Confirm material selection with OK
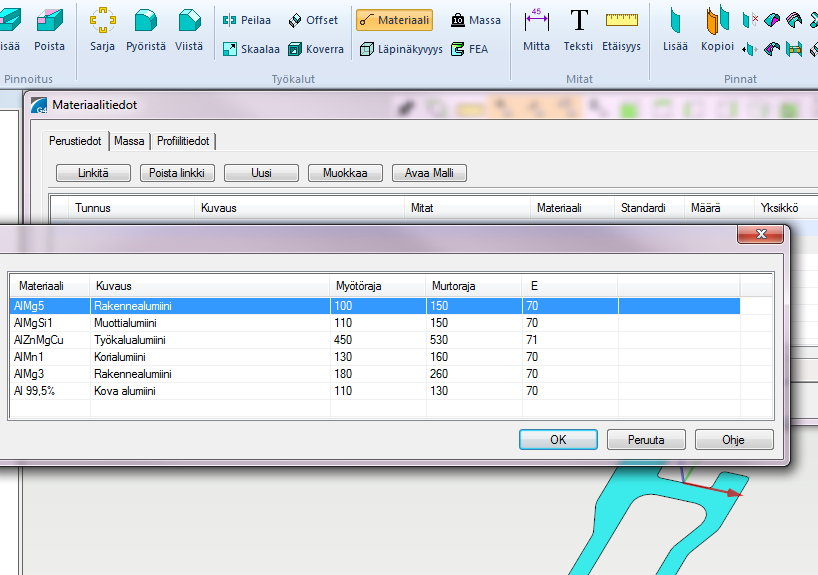 tap(558, 439)
